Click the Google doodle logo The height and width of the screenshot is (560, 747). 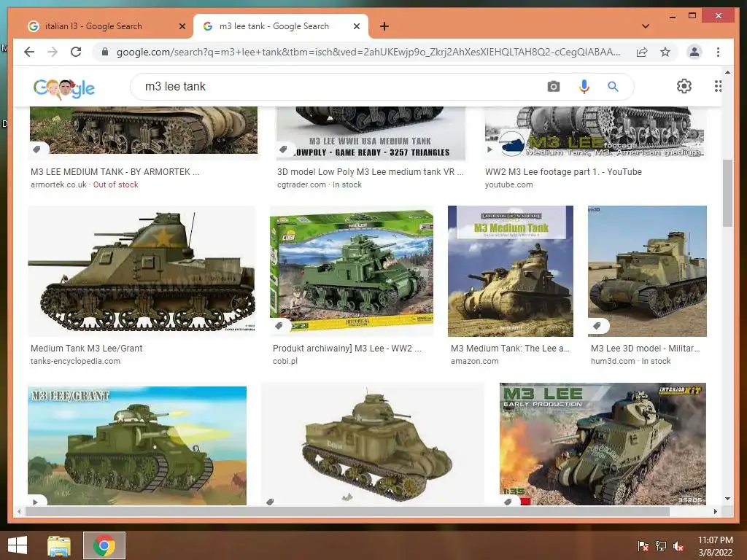tap(64, 88)
